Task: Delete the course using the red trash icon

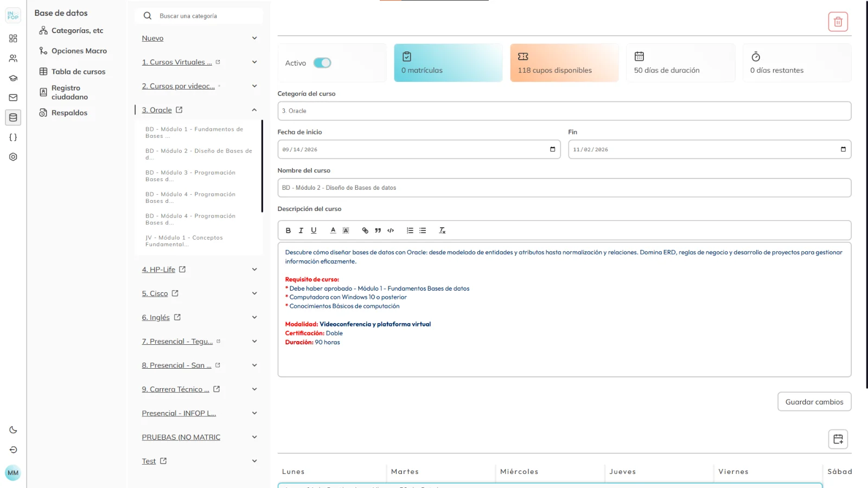Action: [838, 22]
